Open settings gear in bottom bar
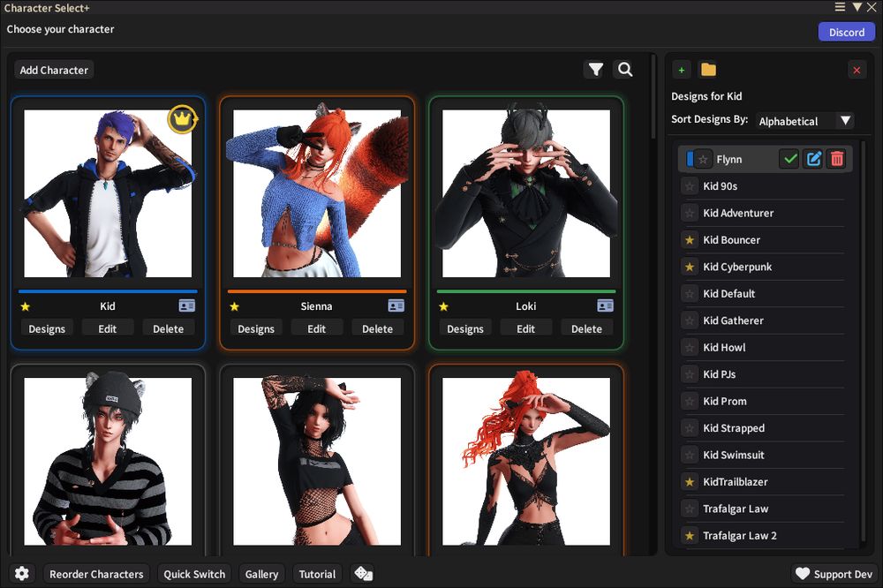Viewport: 883px width, 588px height. [x=22, y=574]
